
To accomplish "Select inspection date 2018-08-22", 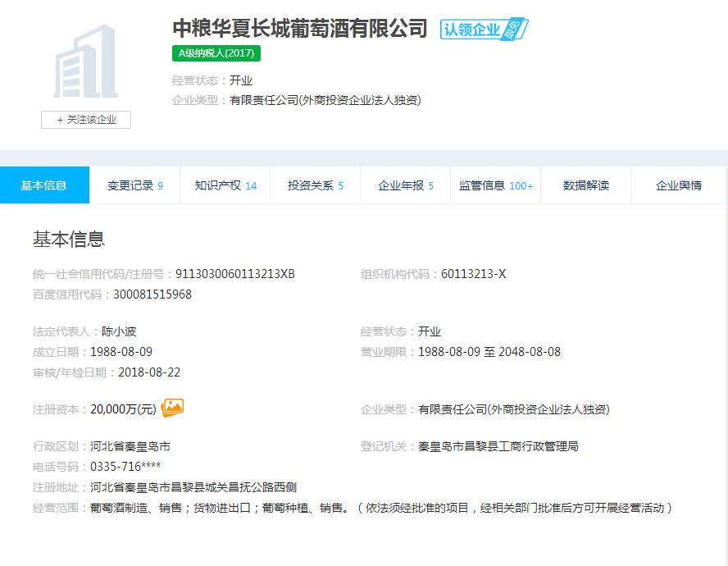I will coord(149,372).
